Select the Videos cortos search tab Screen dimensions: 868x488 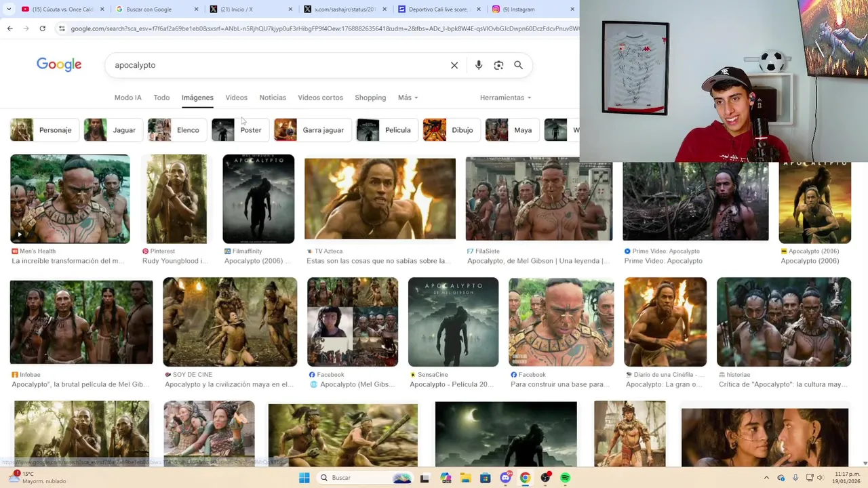[x=320, y=98]
